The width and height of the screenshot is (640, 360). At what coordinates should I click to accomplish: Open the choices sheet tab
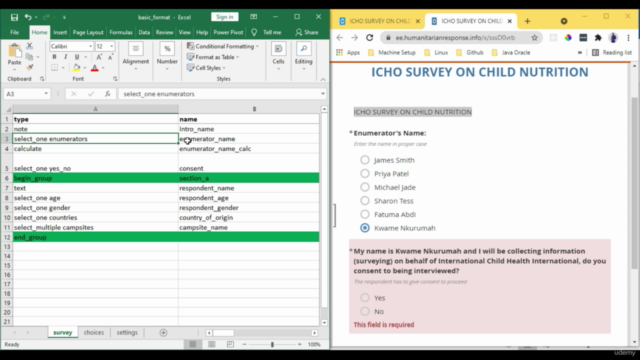(94, 333)
